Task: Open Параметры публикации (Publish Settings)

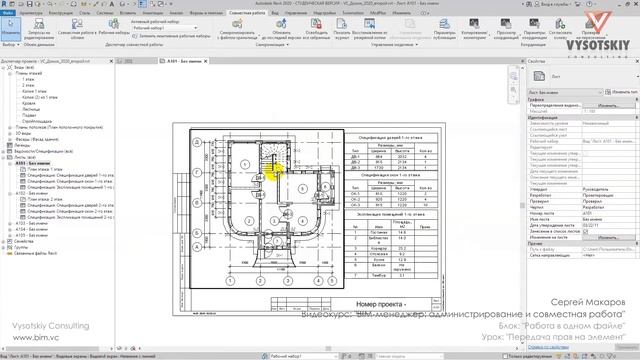Action: click(444, 29)
